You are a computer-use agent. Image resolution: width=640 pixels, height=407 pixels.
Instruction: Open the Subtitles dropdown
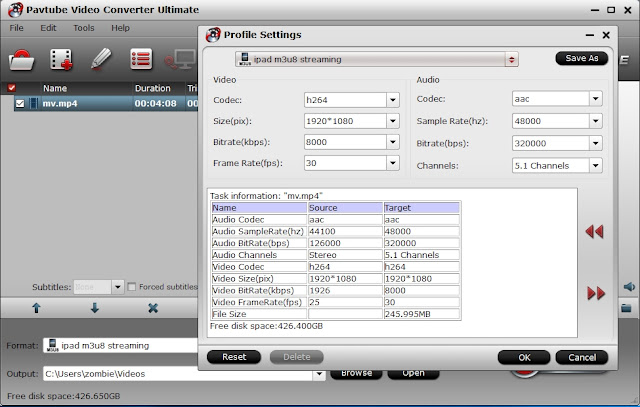(x=118, y=287)
